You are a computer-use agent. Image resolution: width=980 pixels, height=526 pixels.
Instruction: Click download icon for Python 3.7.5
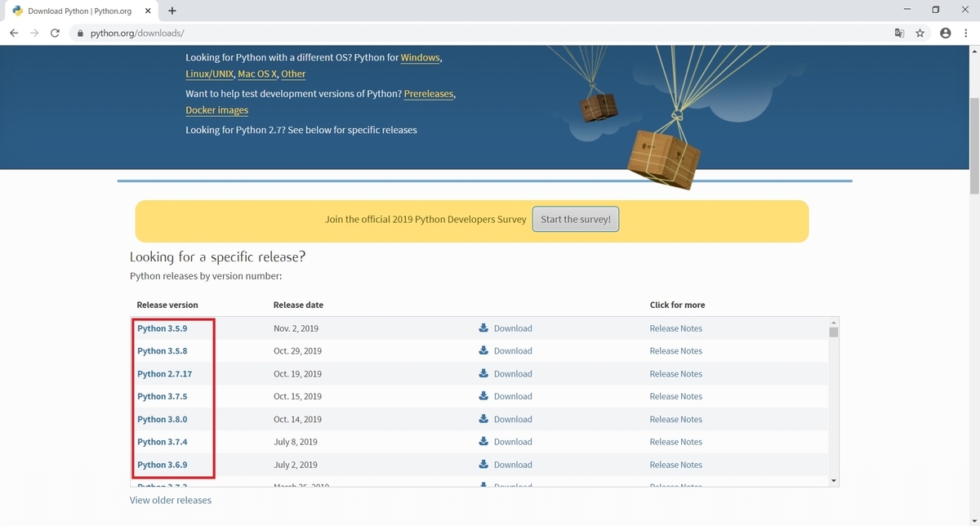[x=483, y=396]
